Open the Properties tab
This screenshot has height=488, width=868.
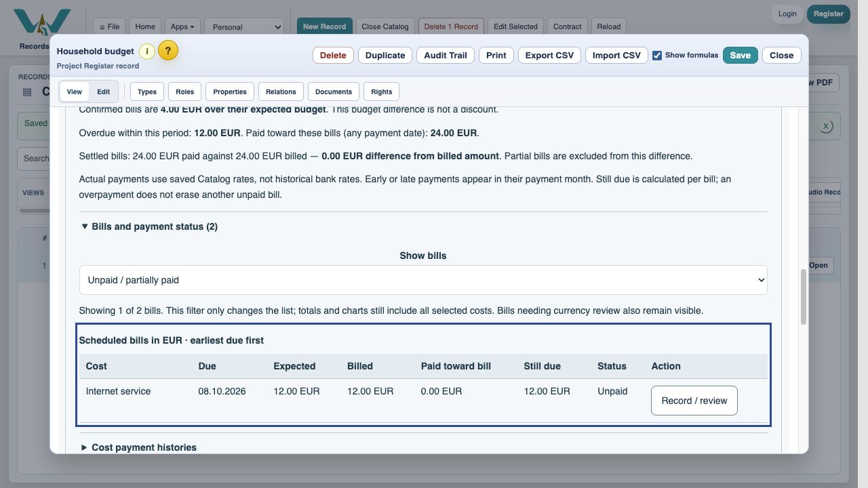click(230, 91)
